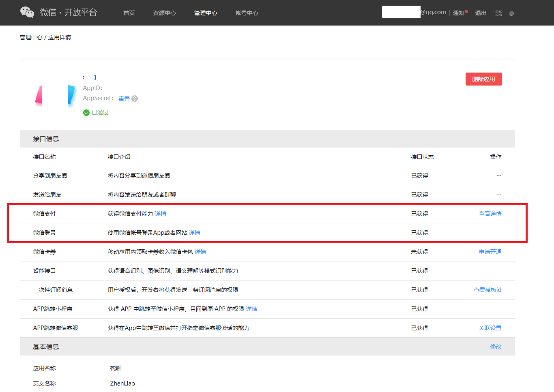This screenshot has height=392, width=554.
Task: Click the green approved check icon
Action: click(x=86, y=113)
